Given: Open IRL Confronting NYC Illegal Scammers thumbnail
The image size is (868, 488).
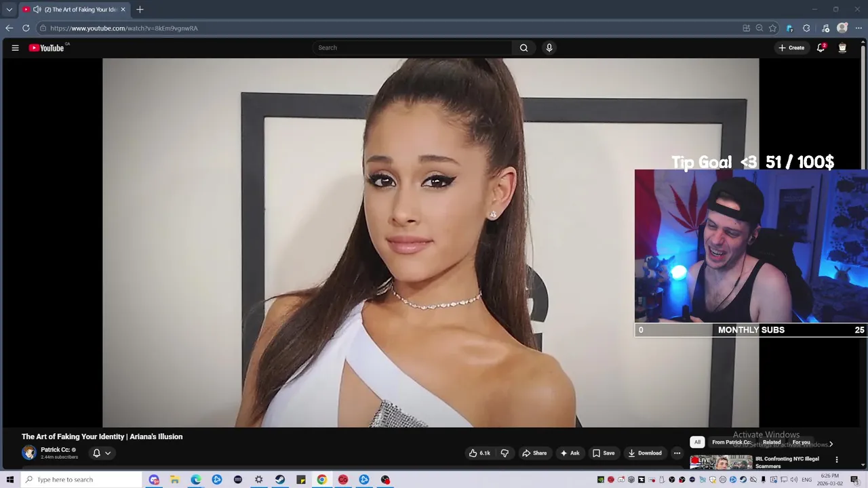Looking at the screenshot, I should tap(721, 462).
